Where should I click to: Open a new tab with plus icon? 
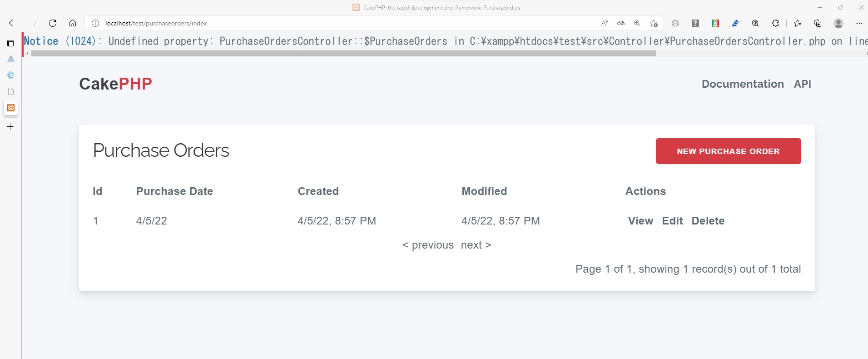[x=10, y=127]
